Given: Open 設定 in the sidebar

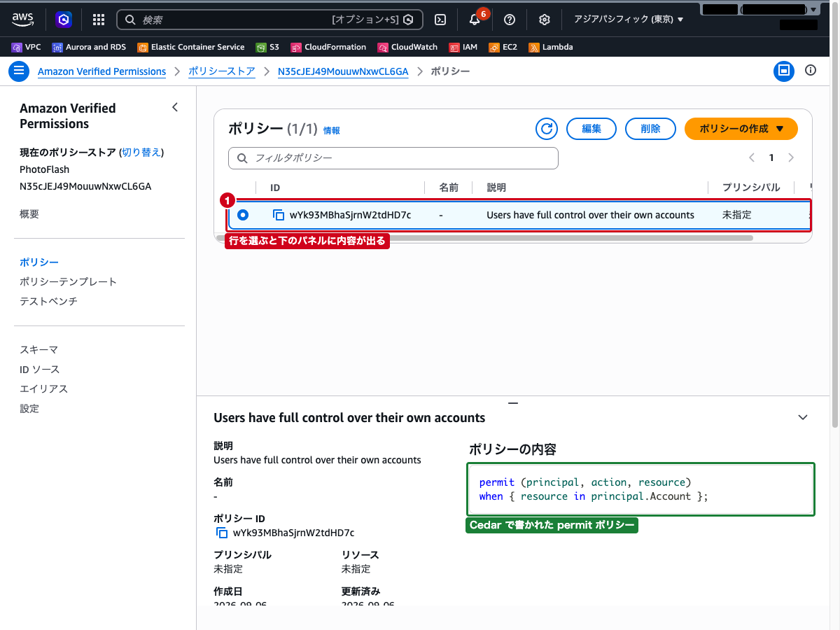Looking at the screenshot, I should pyautogui.click(x=29, y=408).
